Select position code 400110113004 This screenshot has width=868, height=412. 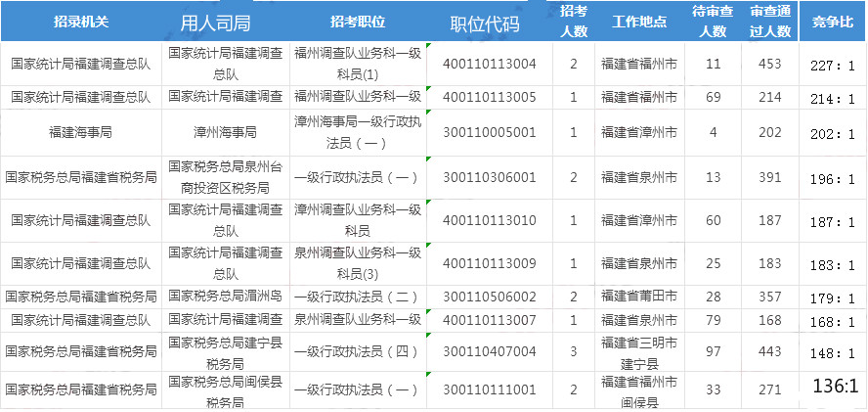490,64
